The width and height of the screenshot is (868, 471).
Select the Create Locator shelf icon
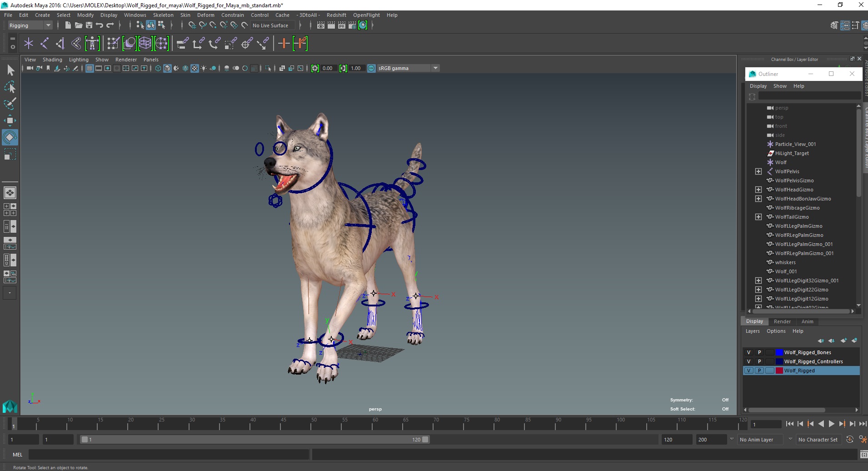[29, 44]
